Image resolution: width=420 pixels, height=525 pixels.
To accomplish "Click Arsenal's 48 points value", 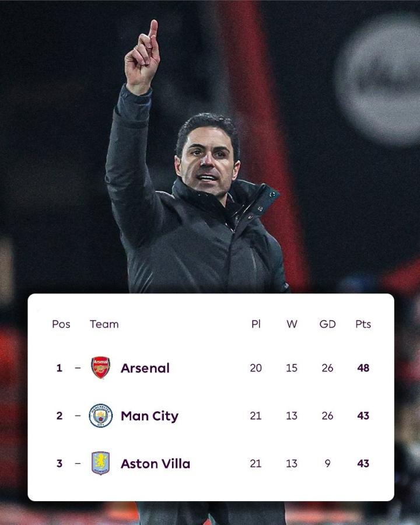I will (363, 368).
